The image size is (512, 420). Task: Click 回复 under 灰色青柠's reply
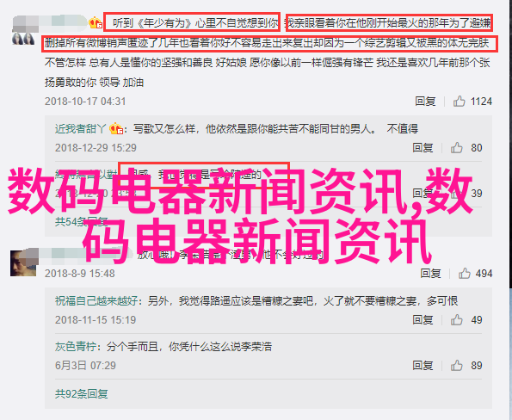coord(423,366)
